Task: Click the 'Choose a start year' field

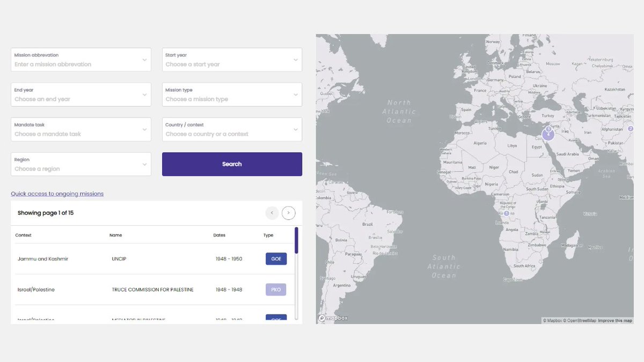Action: click(232, 60)
